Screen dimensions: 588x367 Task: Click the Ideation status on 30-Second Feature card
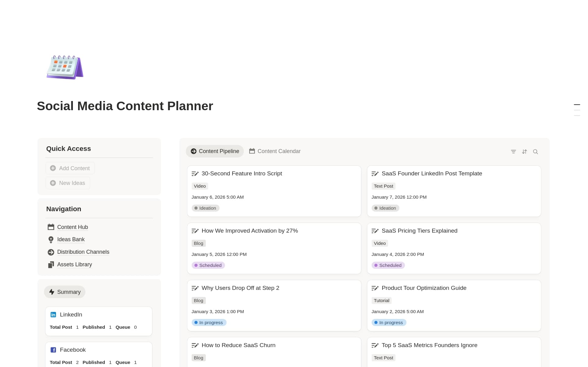205,208
